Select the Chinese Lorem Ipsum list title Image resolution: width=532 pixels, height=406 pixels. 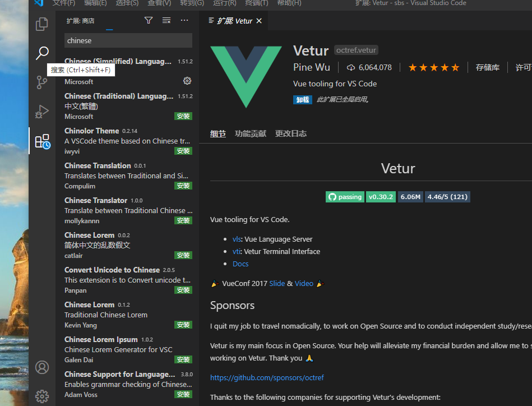point(101,339)
